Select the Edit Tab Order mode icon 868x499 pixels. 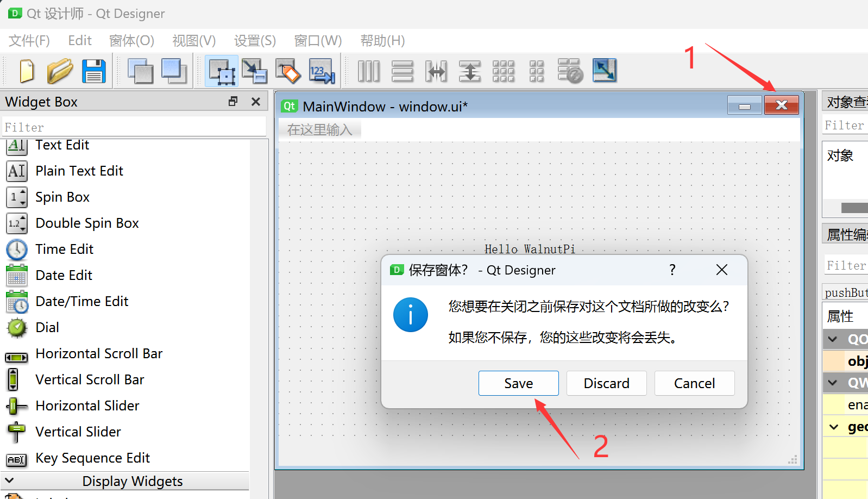tap(322, 71)
